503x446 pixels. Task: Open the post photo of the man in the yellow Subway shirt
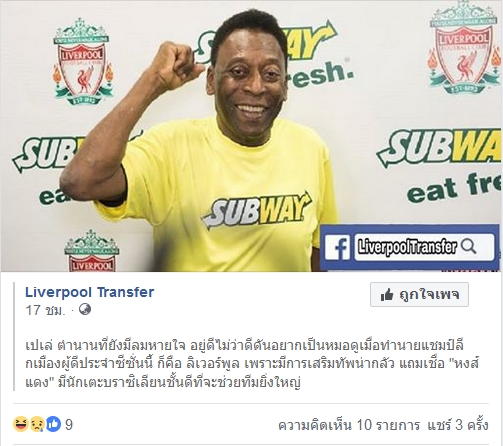point(251,136)
